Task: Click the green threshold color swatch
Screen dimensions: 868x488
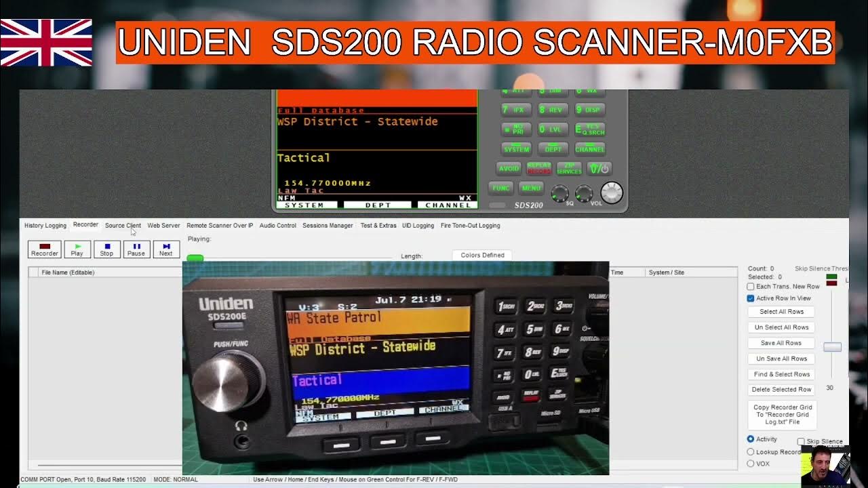Action: (x=831, y=277)
